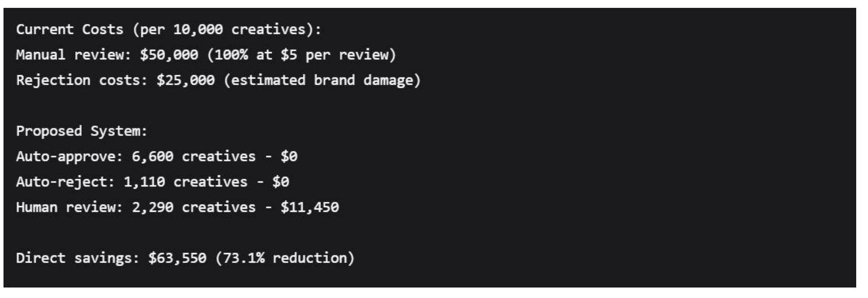Screen dimensions: 868x298
Task: Click the 'Current Costs' heading text
Action: (x=70, y=30)
